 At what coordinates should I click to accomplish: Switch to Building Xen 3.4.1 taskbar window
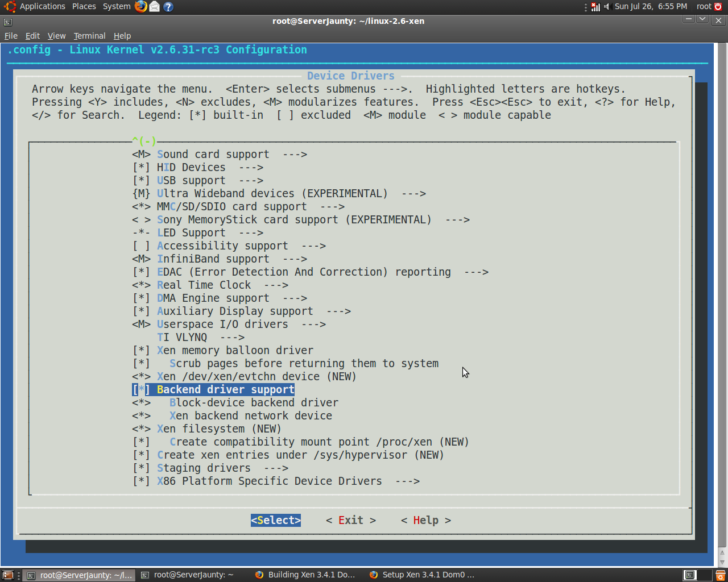pos(307,575)
